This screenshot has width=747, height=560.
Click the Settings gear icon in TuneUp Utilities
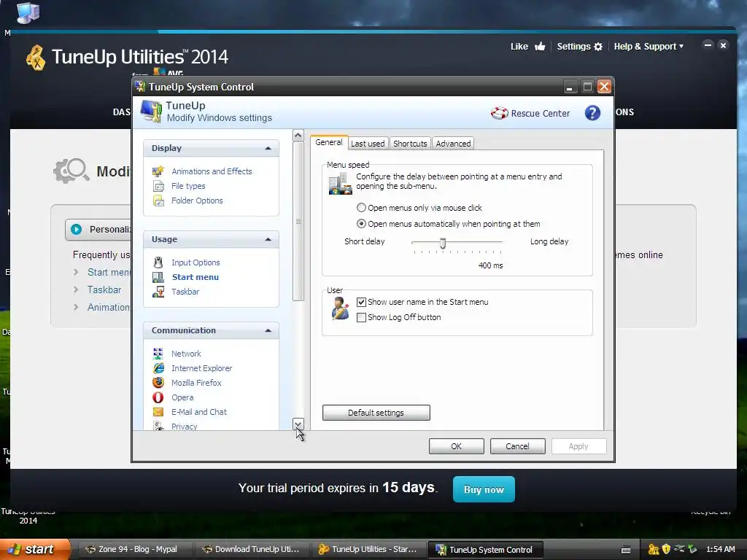click(598, 47)
